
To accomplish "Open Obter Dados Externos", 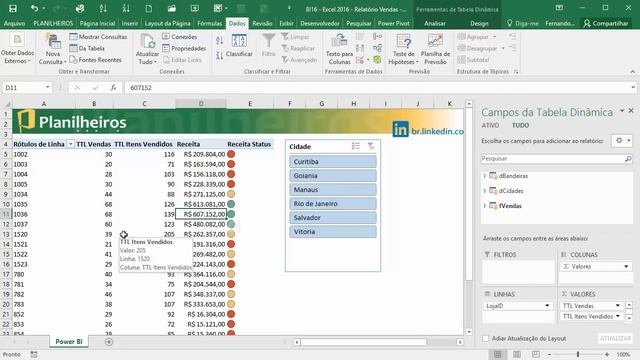I will click(18, 49).
